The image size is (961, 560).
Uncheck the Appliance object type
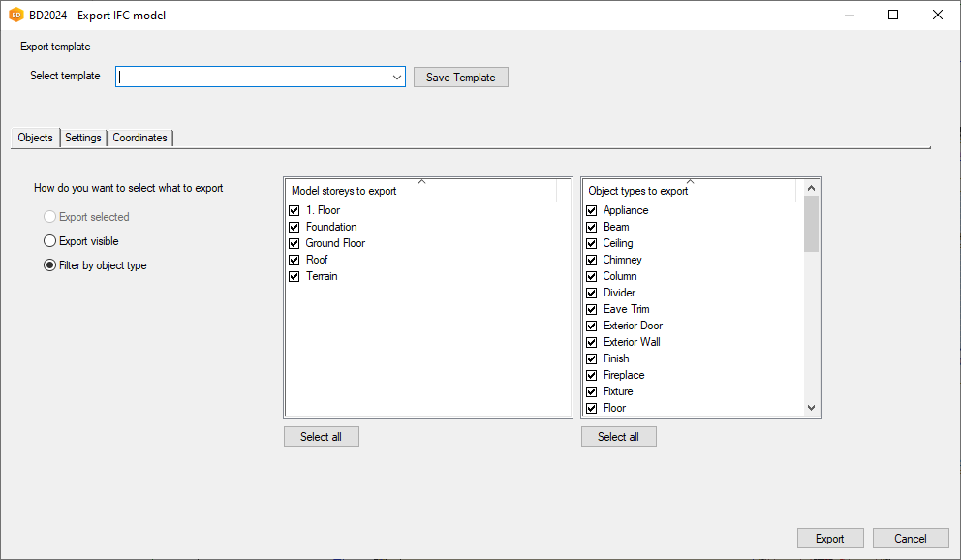[591, 210]
